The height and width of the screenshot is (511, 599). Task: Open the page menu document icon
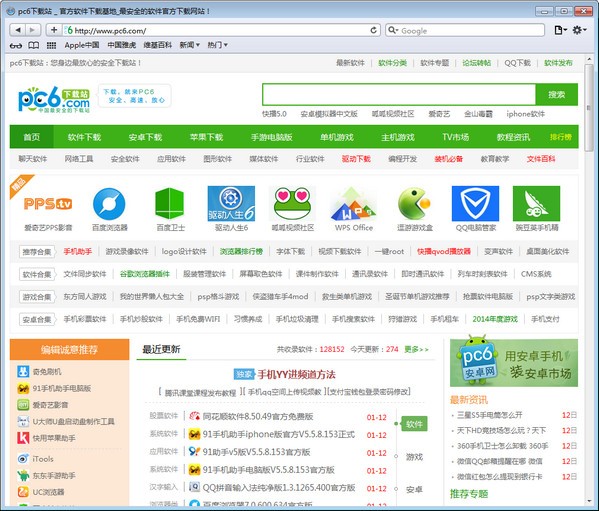(560, 30)
